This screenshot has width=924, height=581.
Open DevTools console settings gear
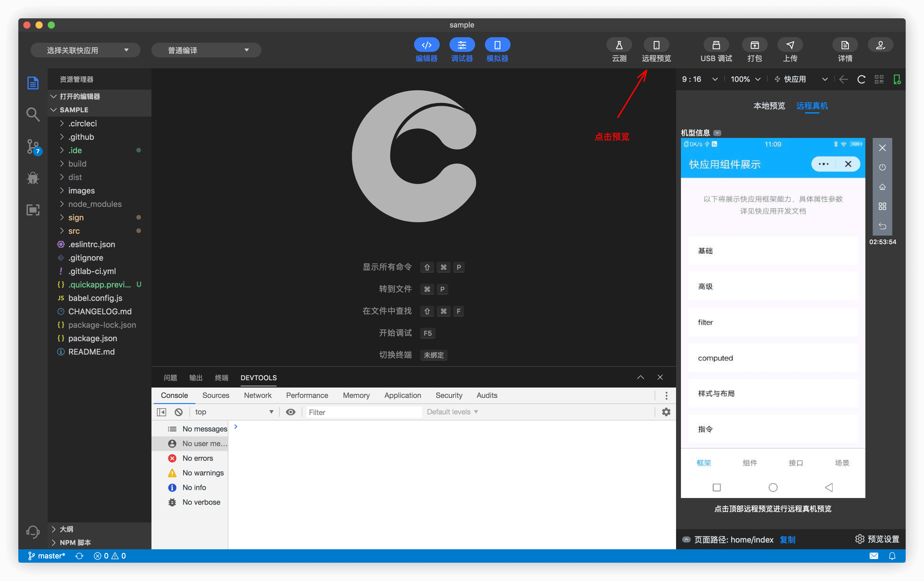[666, 412]
